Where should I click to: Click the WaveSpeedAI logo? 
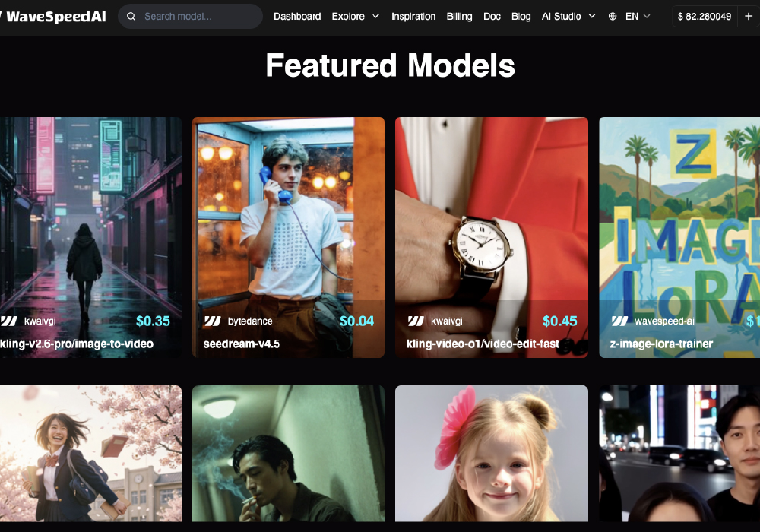[x=53, y=17]
